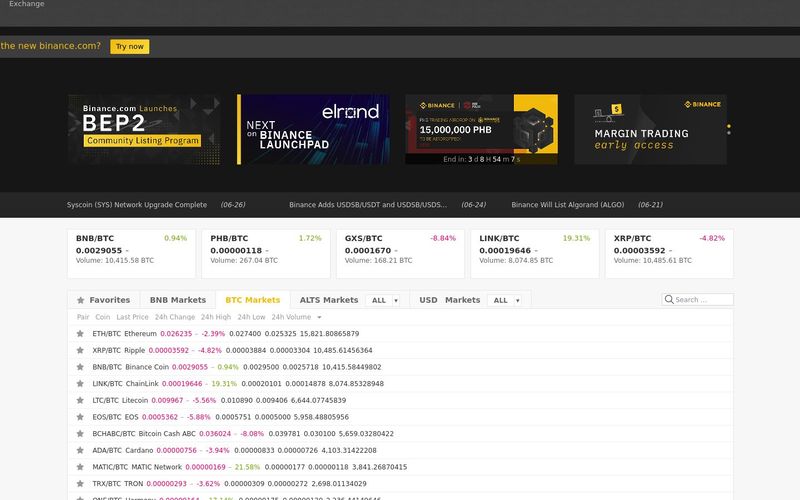This screenshot has height=500, width=800.
Task: Star the ADA/BTC Cardano row
Action: [x=80, y=451]
